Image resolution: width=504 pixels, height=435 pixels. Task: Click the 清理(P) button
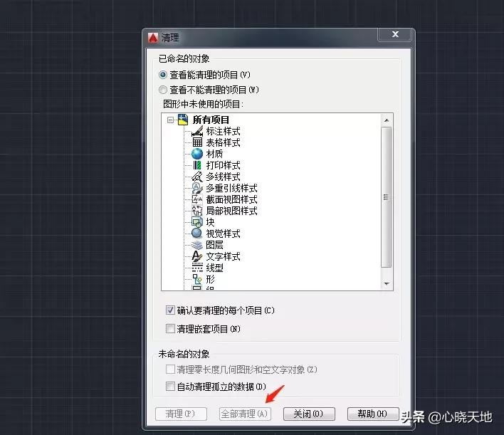pyautogui.click(x=181, y=414)
